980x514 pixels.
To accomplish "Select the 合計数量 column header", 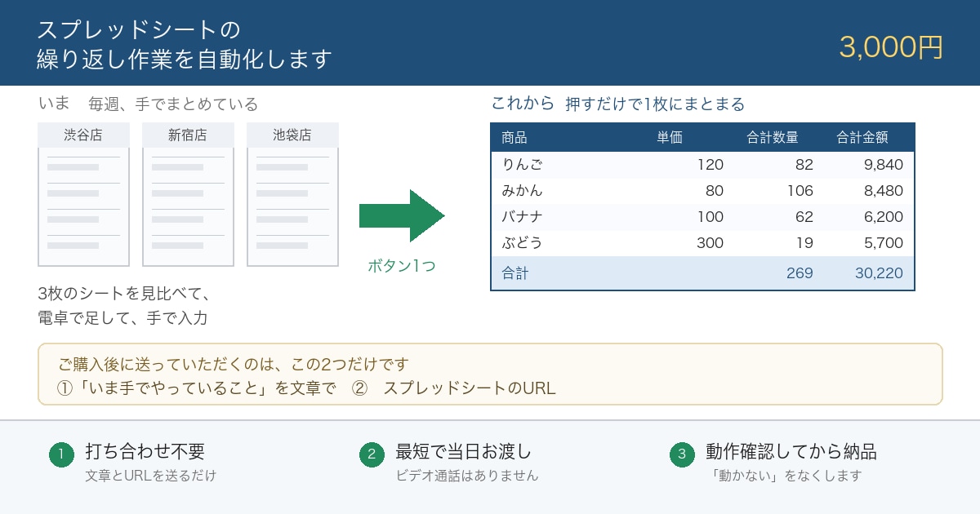I will coord(773,138).
